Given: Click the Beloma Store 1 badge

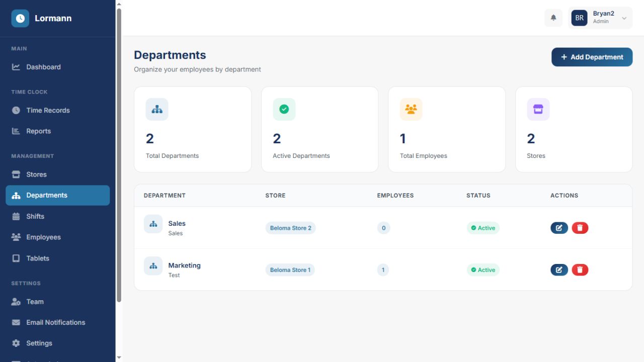Looking at the screenshot, I should point(290,270).
